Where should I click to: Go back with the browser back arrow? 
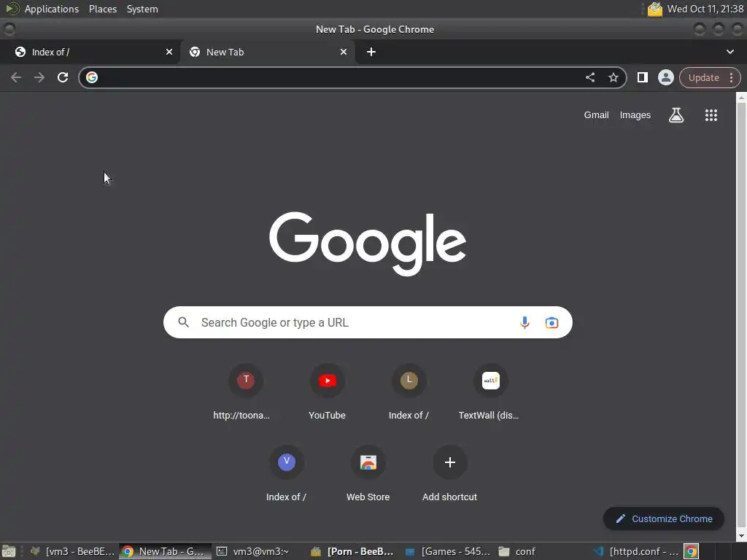[16, 77]
